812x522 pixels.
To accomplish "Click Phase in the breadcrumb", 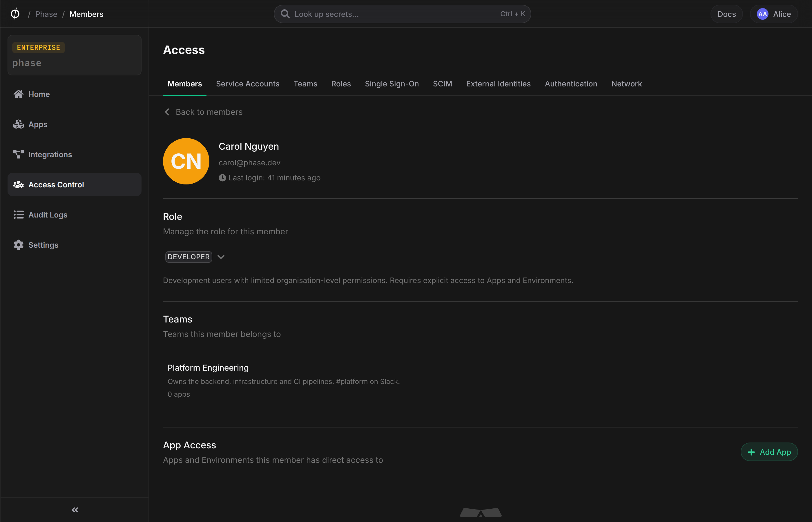I will click(46, 14).
